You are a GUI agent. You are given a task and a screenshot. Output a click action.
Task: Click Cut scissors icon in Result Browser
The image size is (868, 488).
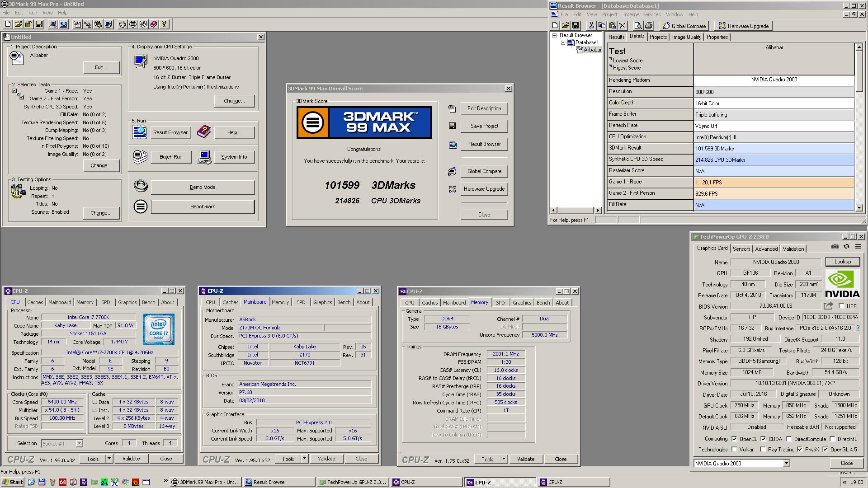[x=591, y=26]
